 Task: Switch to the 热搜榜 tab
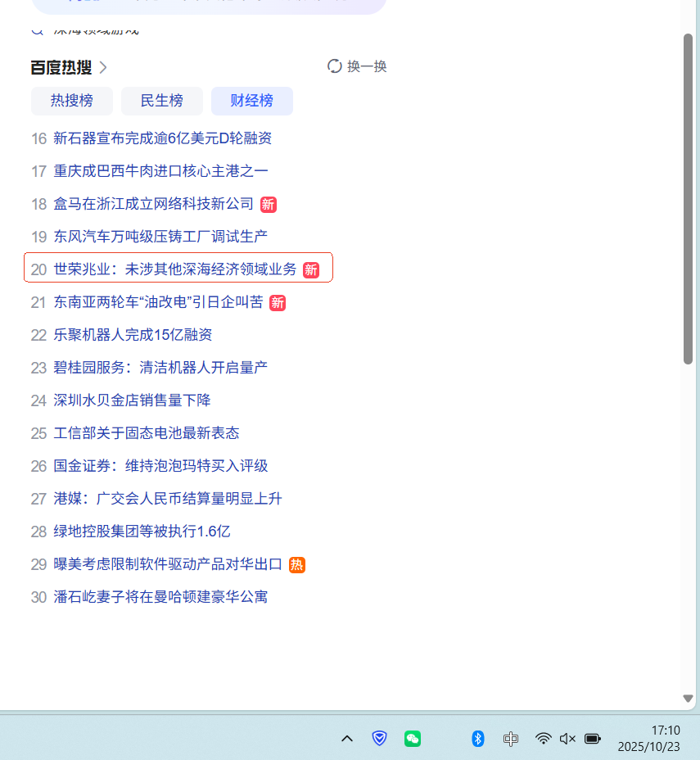click(72, 101)
